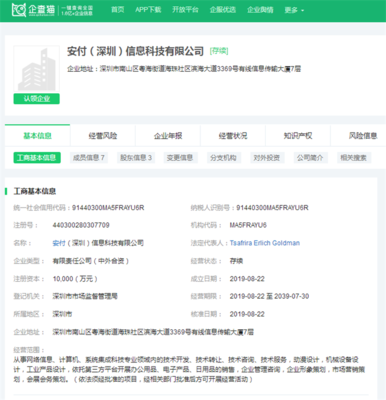The width and height of the screenshot is (386, 400).
Task: Click the 注册资本 value 10,000（万元）
Action: [75, 279]
